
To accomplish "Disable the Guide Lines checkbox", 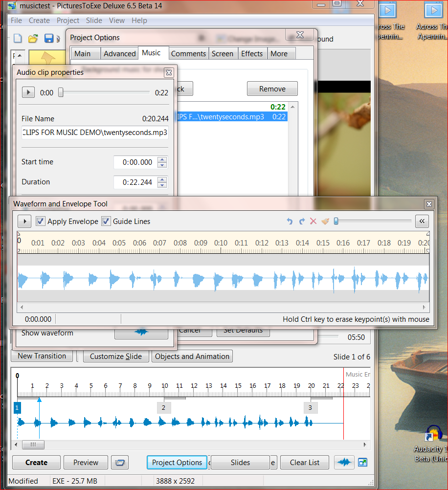I will pos(106,221).
